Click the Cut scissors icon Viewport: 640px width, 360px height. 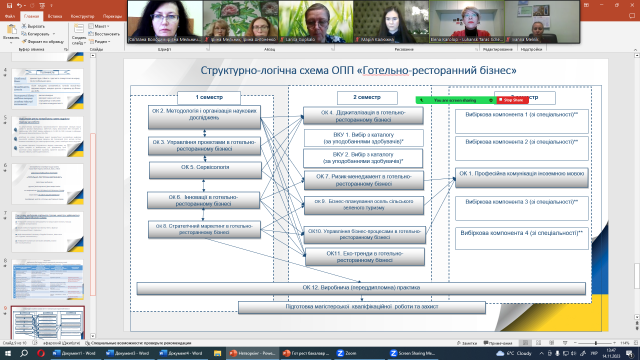tap(24, 26)
